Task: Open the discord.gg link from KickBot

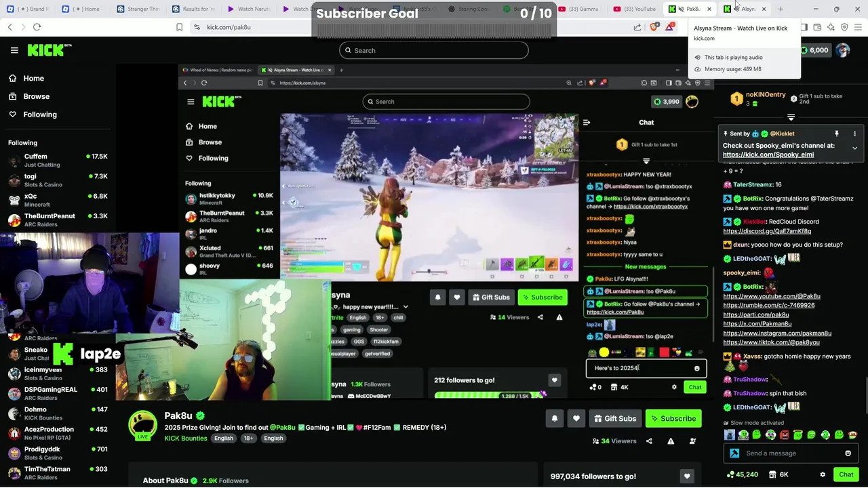Action: pyautogui.click(x=767, y=231)
